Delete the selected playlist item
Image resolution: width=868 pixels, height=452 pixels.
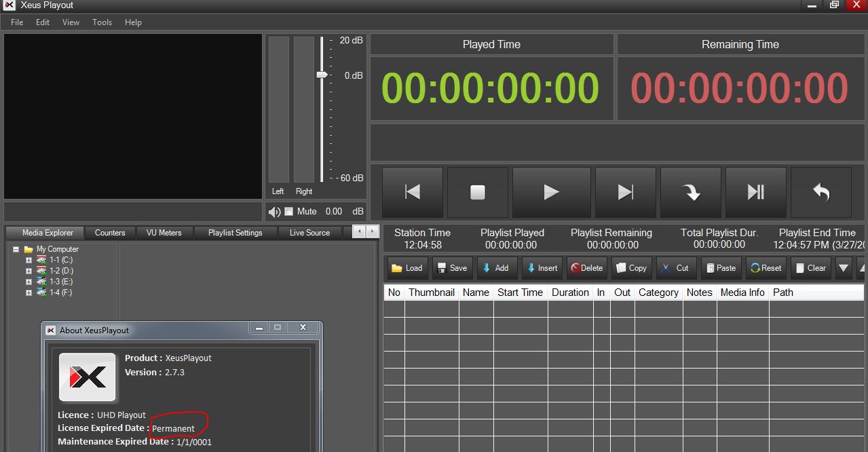pos(586,268)
